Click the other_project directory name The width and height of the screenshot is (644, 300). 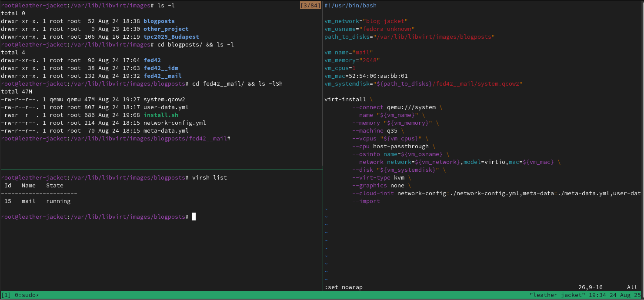[166, 29]
